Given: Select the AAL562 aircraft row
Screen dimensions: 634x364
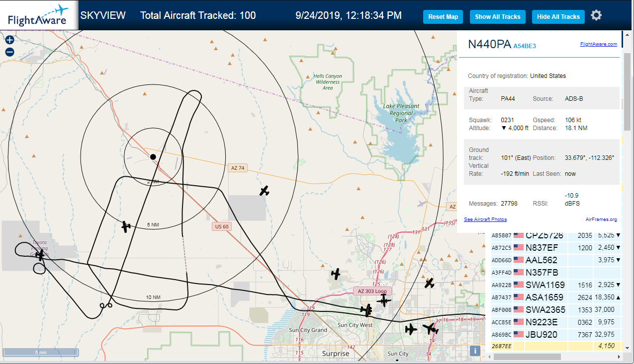Looking at the screenshot, I should 556,260.
